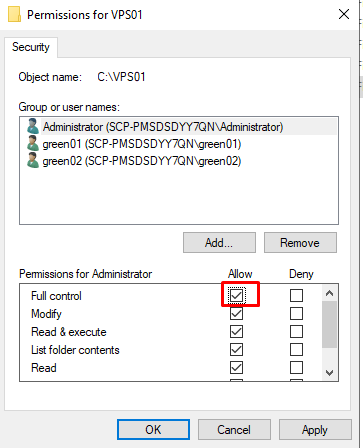This screenshot has height=448, width=363.
Task: Check Deny checkbox for Modify
Action: point(296,313)
